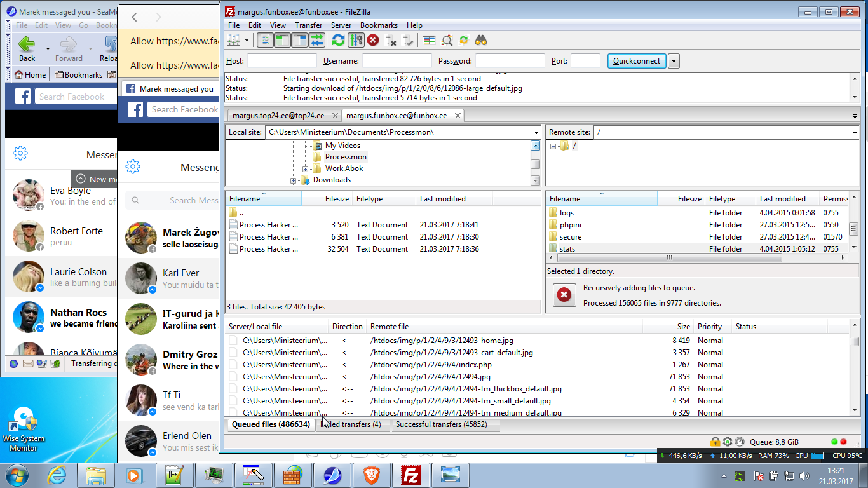Open the Transfer menu
Screen dimensions: 868x488
click(308, 25)
